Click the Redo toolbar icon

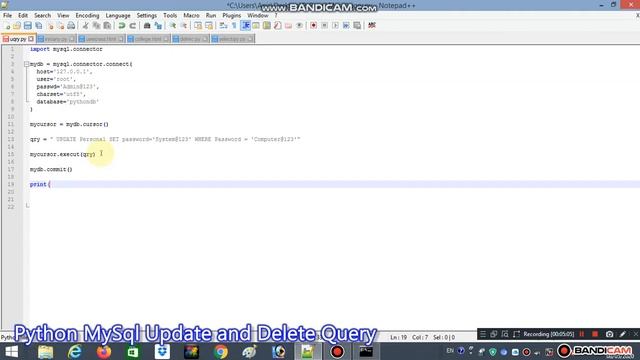(132, 26)
